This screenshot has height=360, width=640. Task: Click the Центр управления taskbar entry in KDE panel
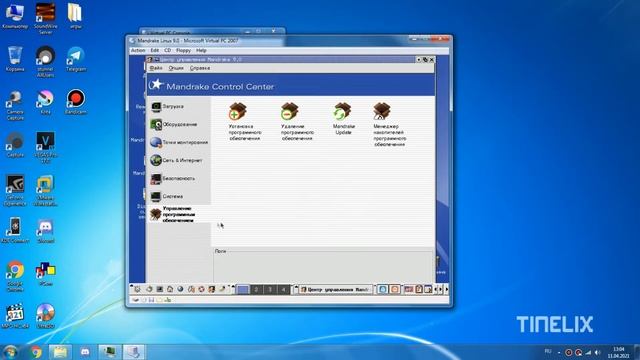tap(335, 289)
